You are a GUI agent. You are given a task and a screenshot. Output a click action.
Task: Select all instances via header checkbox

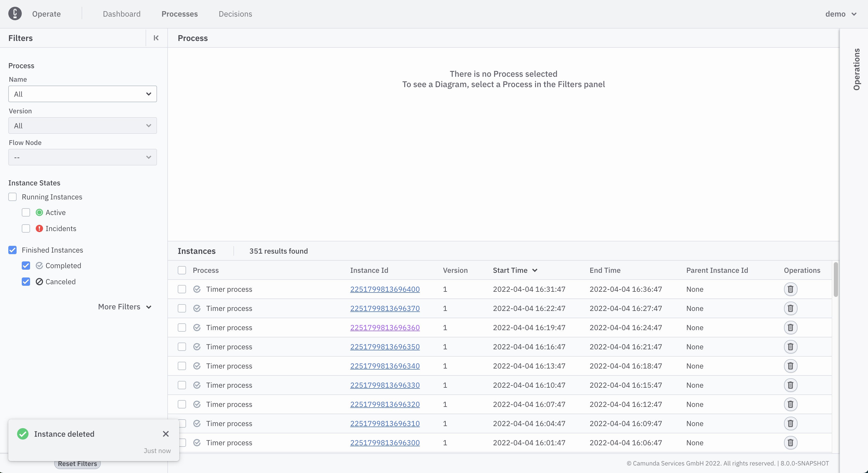tap(182, 270)
